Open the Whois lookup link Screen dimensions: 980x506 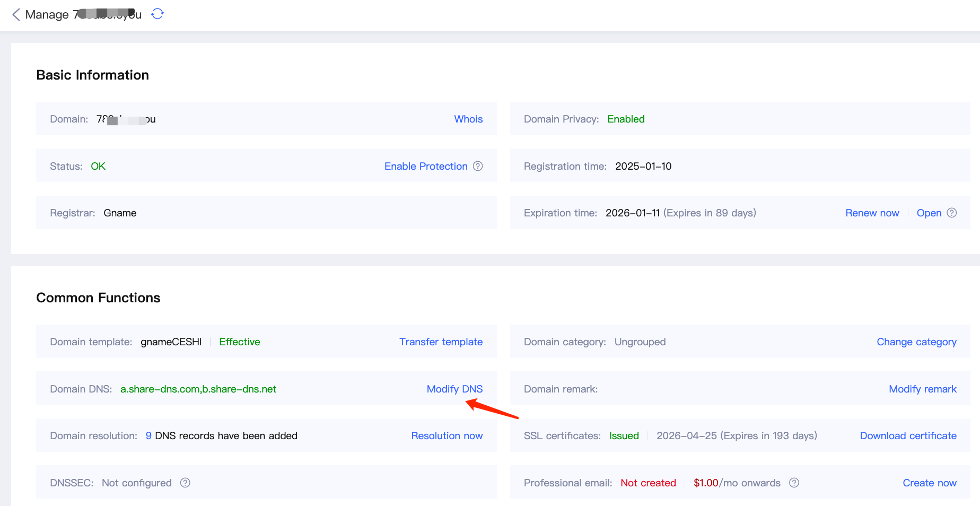tap(468, 119)
